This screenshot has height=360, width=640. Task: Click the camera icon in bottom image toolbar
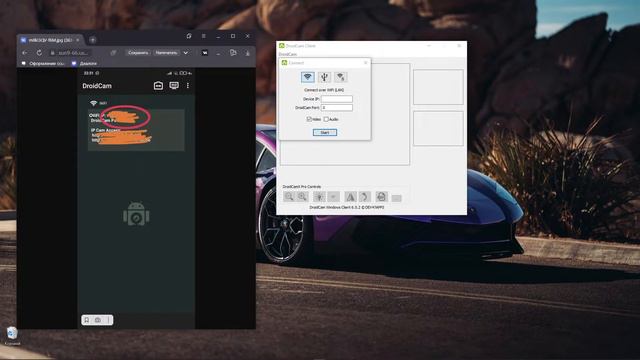(98, 320)
